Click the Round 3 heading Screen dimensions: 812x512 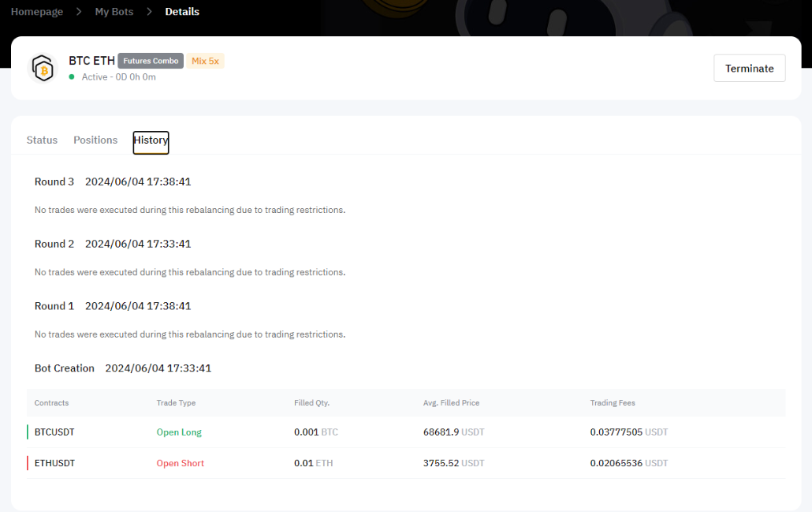point(54,181)
